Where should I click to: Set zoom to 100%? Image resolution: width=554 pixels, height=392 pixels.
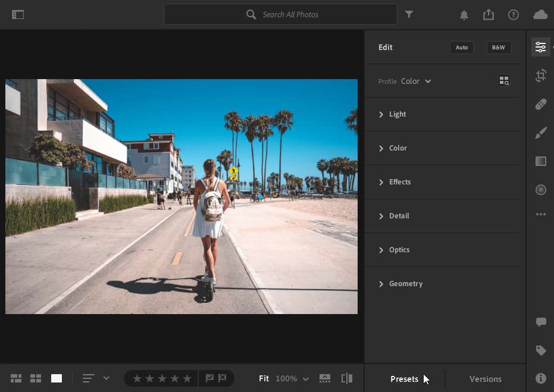coord(286,378)
